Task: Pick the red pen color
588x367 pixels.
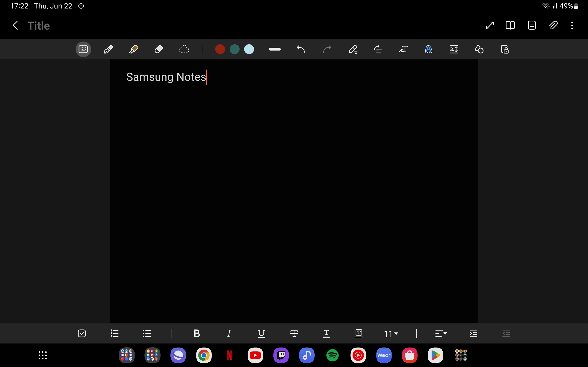Action: coord(220,49)
